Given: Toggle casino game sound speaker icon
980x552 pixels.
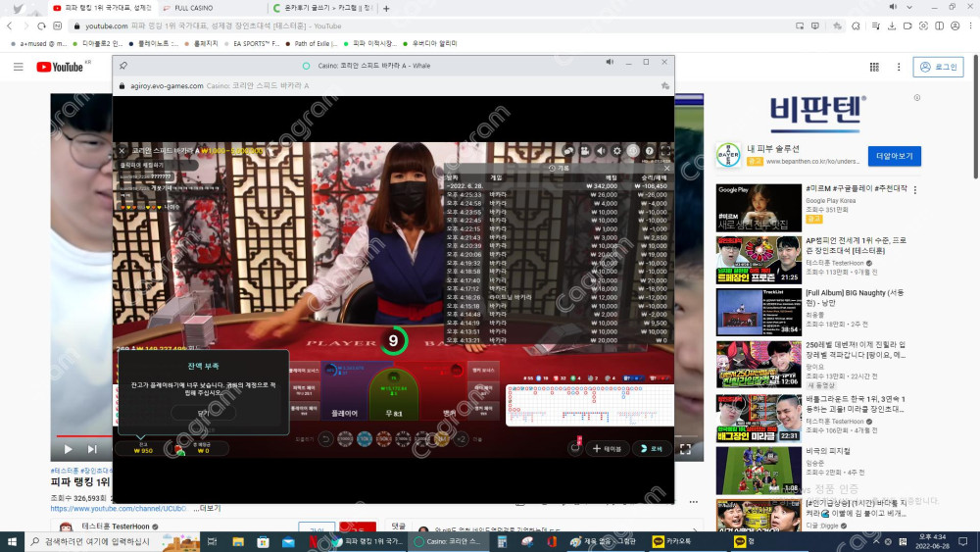Looking at the screenshot, I should point(601,151).
